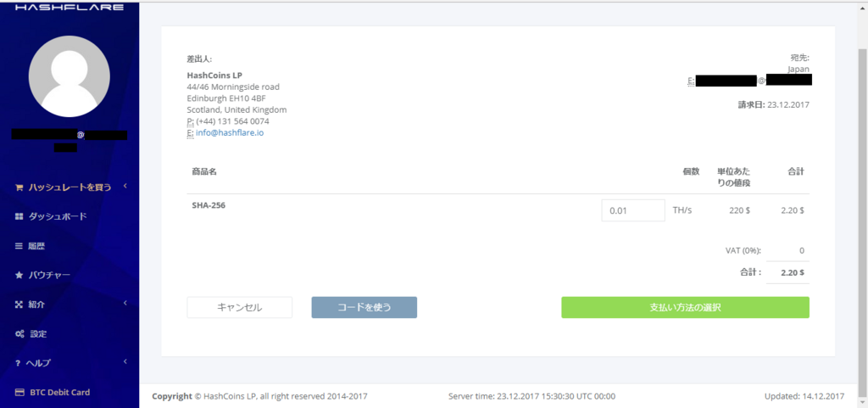Click the Japan recipient country text
The height and width of the screenshot is (408, 868).
tap(798, 70)
